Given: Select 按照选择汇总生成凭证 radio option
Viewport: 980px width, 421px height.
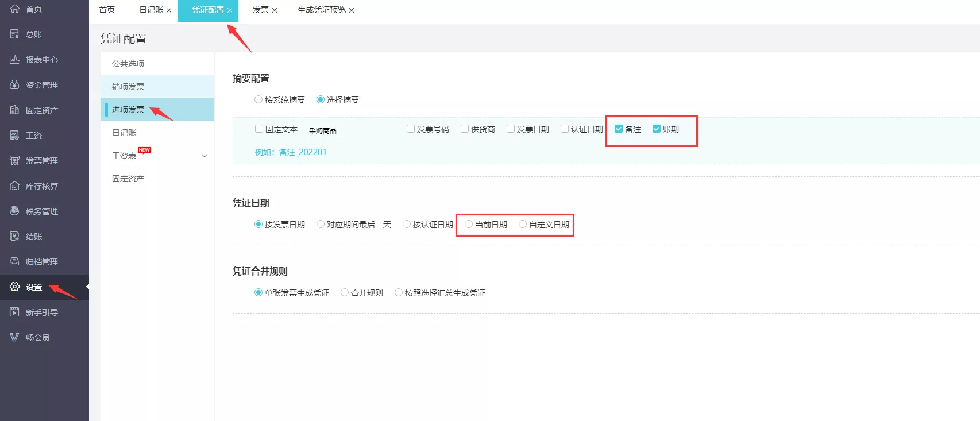Looking at the screenshot, I should pyautogui.click(x=399, y=292).
